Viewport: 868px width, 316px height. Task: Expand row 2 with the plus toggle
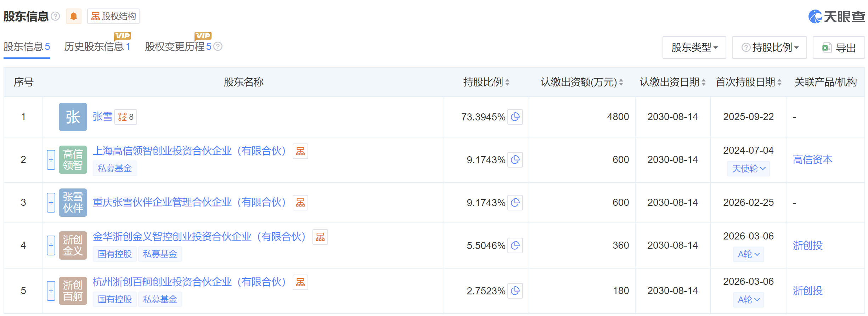pos(51,160)
